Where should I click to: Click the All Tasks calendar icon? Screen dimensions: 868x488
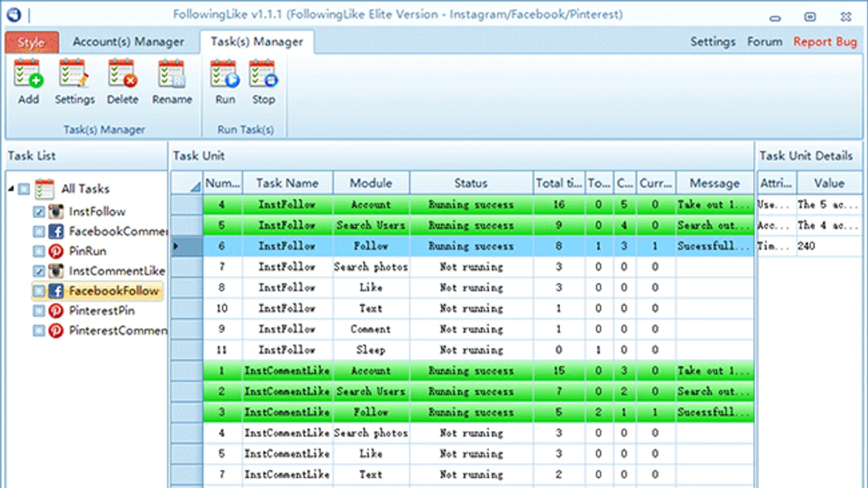(x=44, y=189)
